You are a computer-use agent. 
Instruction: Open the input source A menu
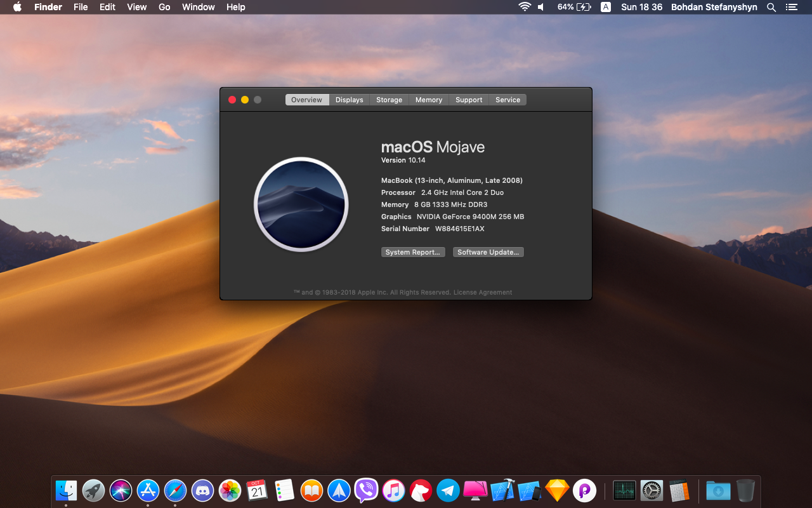[606, 7]
